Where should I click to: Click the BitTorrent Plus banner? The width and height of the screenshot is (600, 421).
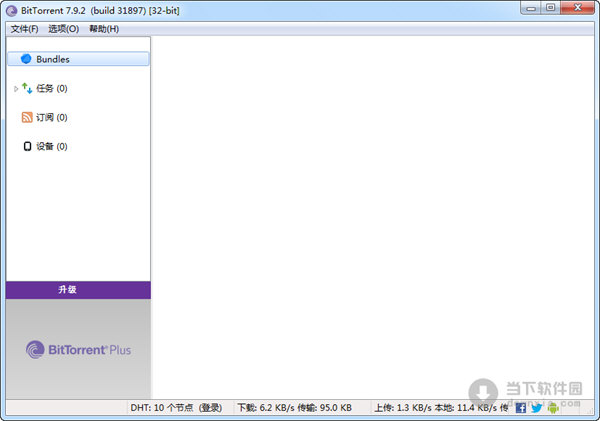click(78, 349)
